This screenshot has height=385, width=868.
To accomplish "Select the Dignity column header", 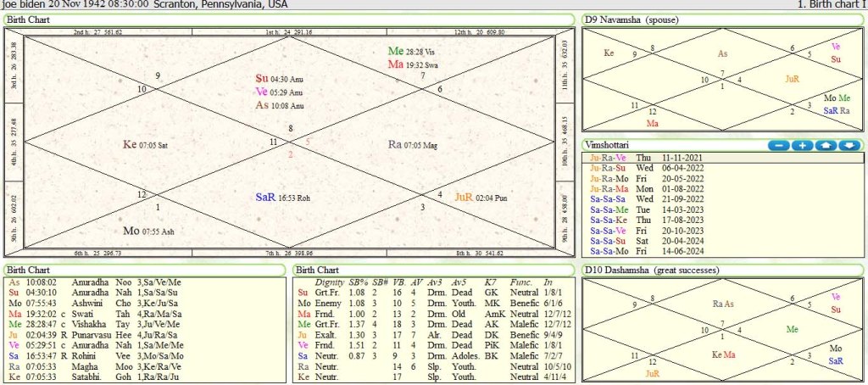I will 329,281.
